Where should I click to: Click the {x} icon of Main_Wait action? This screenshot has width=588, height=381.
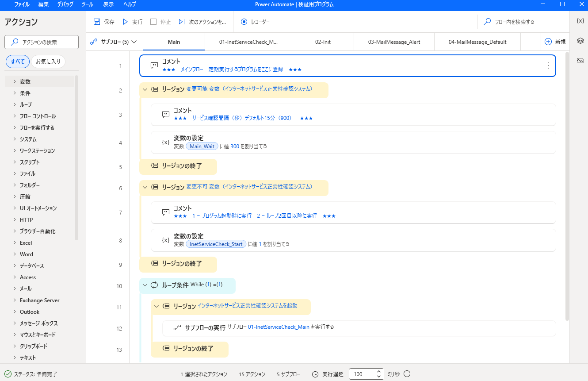tap(166, 142)
